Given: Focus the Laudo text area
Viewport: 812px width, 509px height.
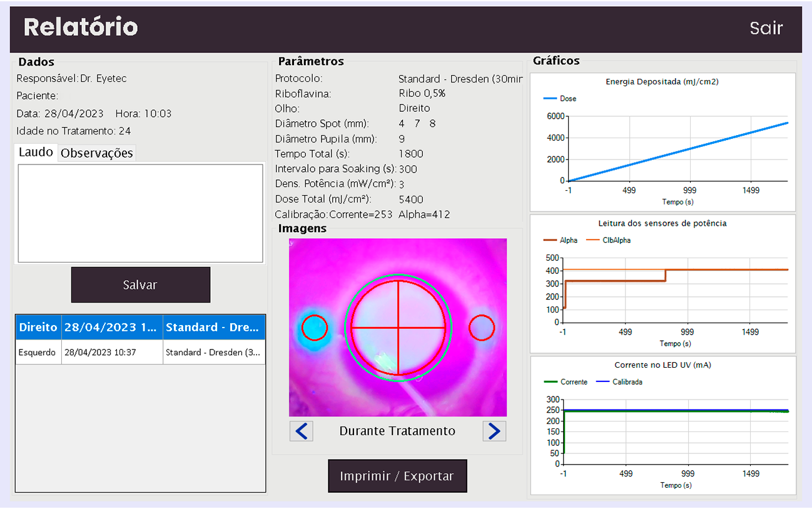Looking at the screenshot, I should (141, 213).
